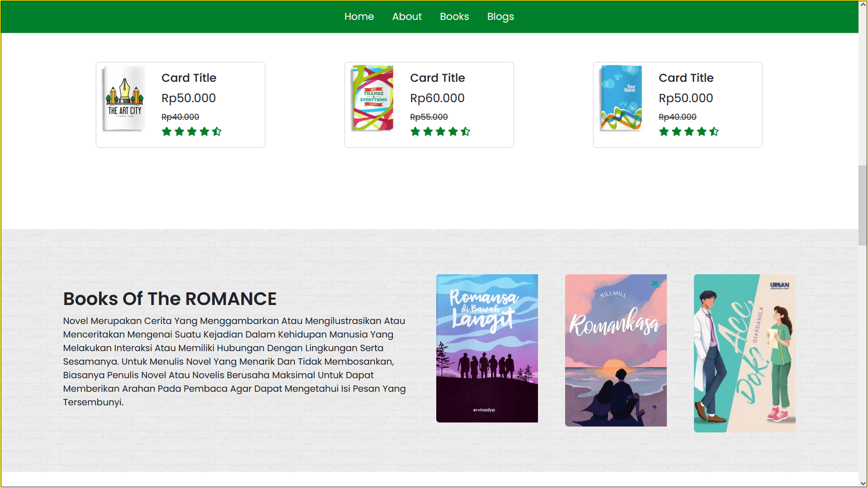Open the Home navigation link

359,16
